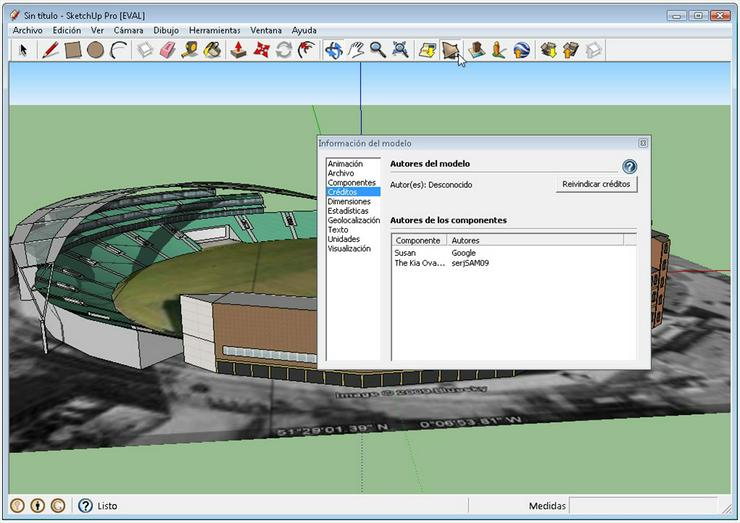Select the red Move tool
The width and height of the screenshot is (740, 523).
[x=261, y=50]
